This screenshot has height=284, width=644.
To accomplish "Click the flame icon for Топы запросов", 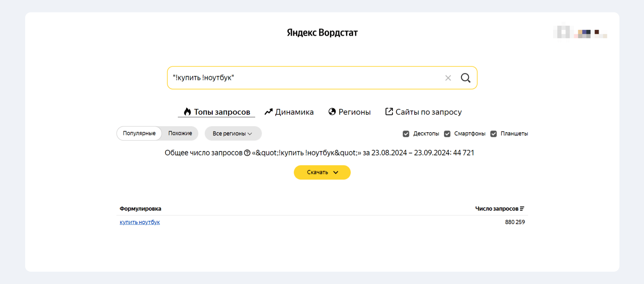I will pyautogui.click(x=187, y=112).
